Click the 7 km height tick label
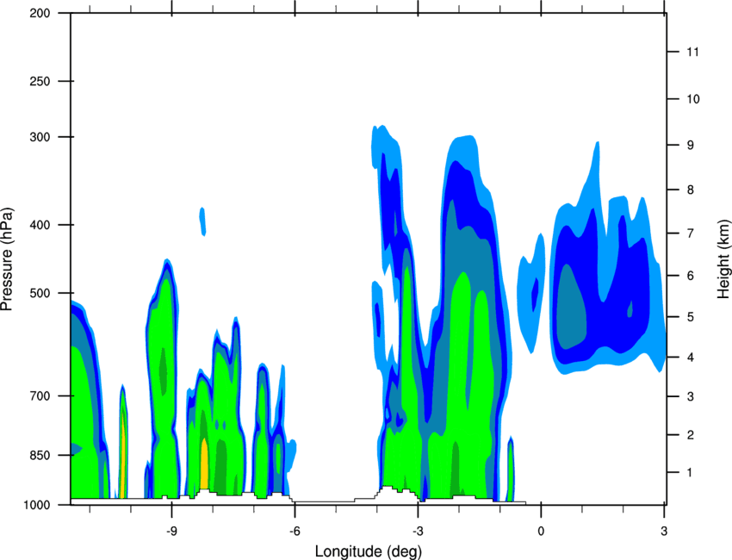 tap(690, 233)
